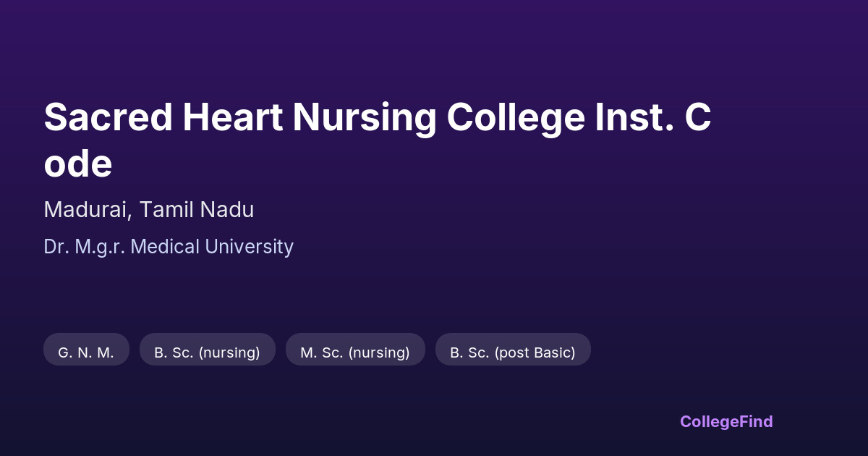The height and width of the screenshot is (456, 868).
Task: Click the word 'University' below the location
Action: pos(250,247)
